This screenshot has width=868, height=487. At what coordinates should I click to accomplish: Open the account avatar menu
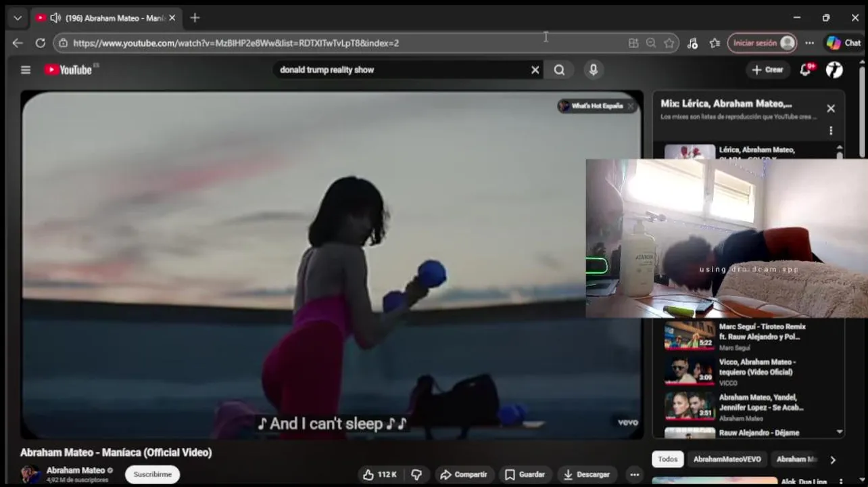tap(834, 70)
